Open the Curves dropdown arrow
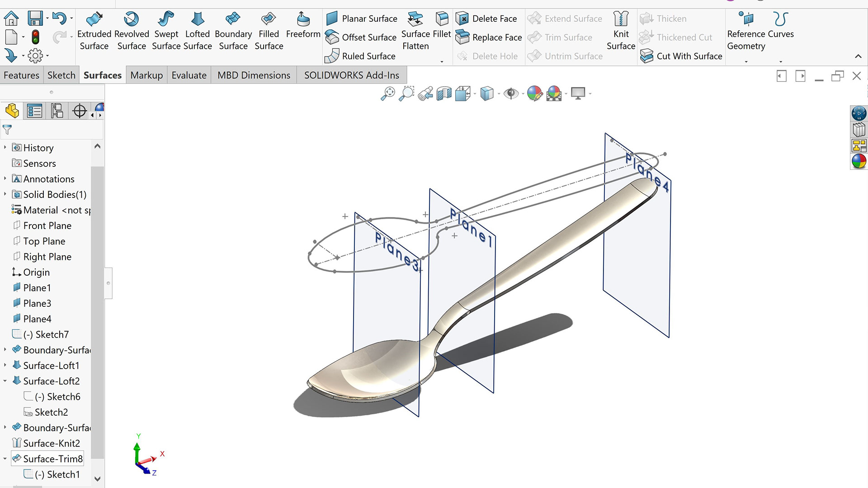 781,61
